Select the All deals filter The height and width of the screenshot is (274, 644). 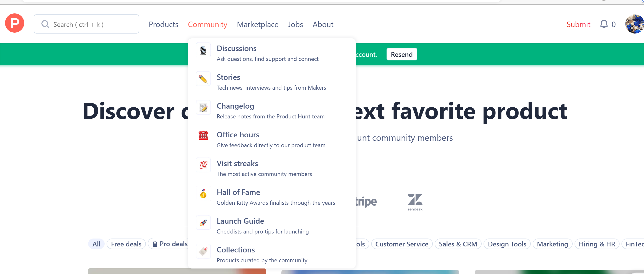(x=96, y=244)
